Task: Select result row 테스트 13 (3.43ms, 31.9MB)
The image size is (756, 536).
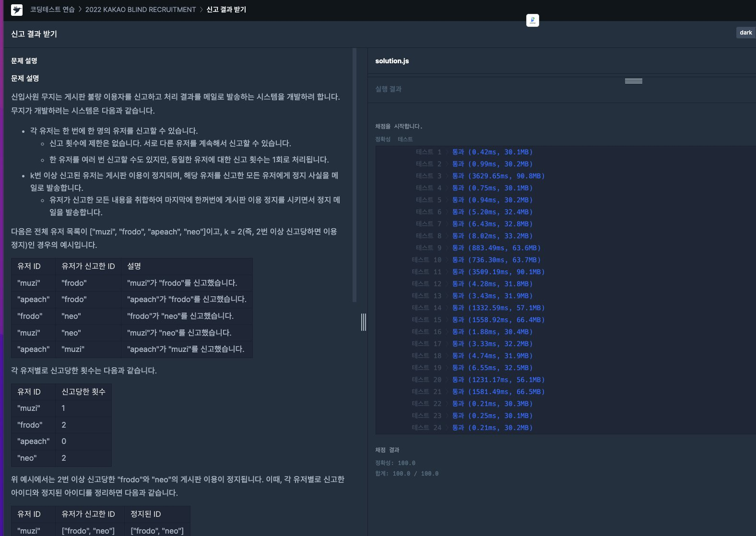Action: click(472, 296)
